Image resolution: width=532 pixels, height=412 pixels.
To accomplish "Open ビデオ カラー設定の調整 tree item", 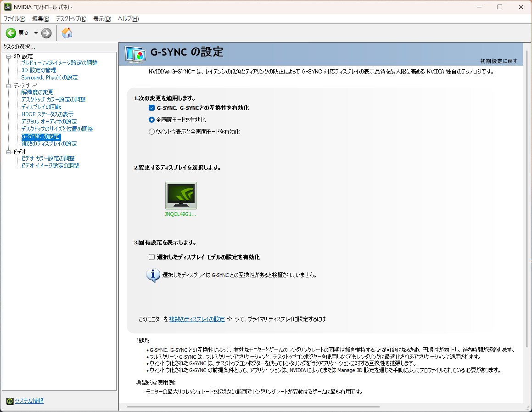I will [48, 158].
